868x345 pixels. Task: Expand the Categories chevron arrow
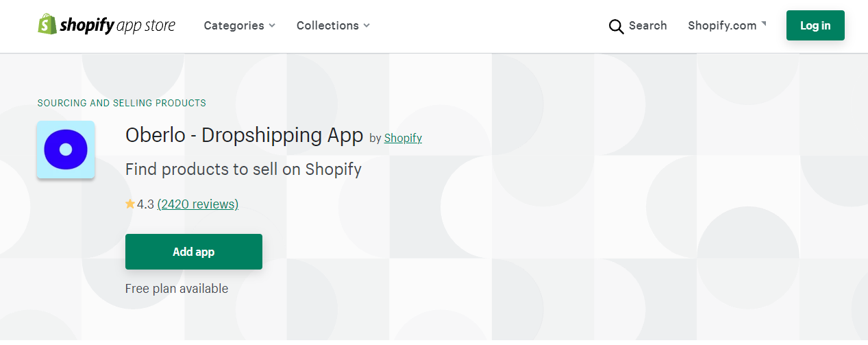click(x=272, y=25)
